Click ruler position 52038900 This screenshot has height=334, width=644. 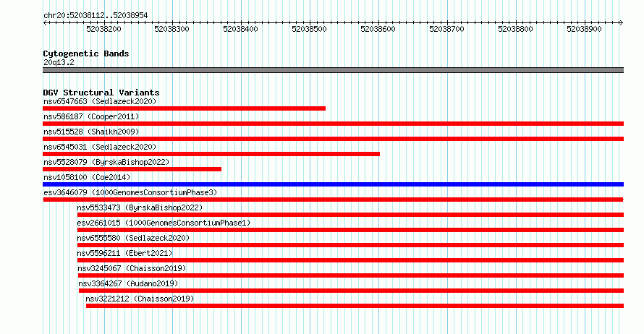pos(584,29)
